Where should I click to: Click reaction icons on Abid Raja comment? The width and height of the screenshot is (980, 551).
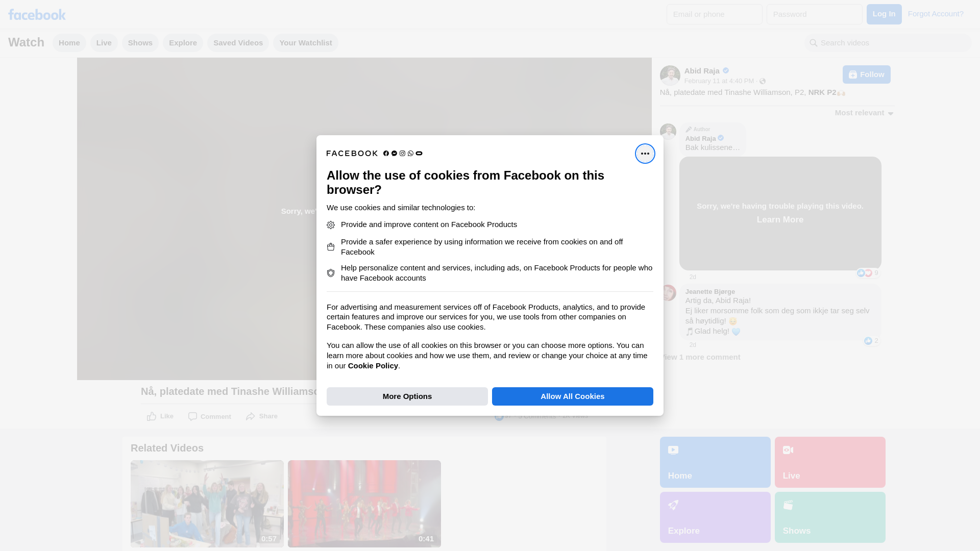pos(865,273)
